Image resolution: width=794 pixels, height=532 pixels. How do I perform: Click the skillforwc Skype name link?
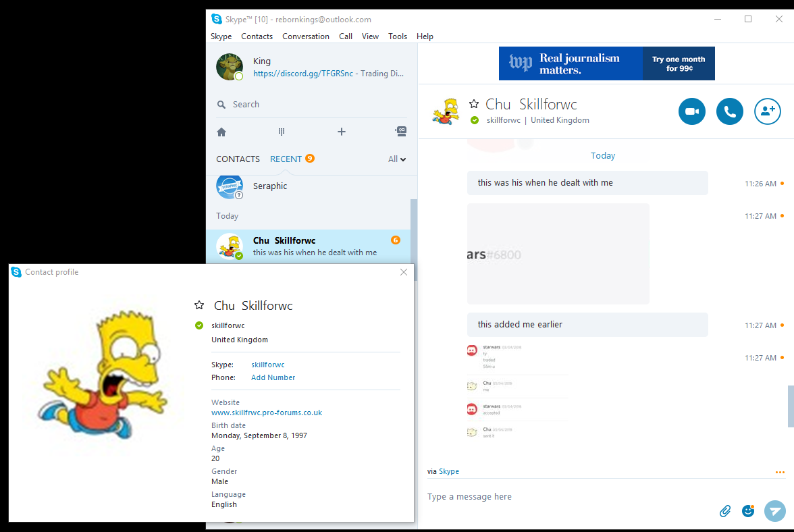(x=268, y=365)
